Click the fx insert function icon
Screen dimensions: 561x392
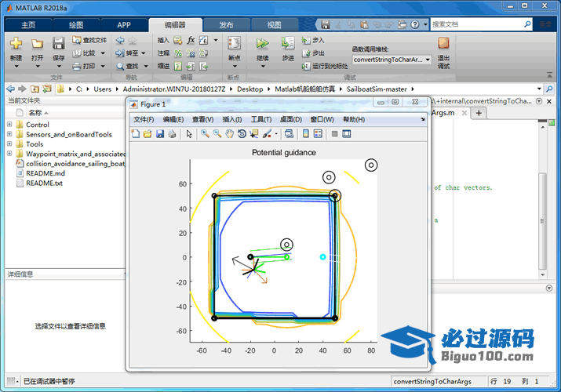pyautogui.click(x=191, y=40)
